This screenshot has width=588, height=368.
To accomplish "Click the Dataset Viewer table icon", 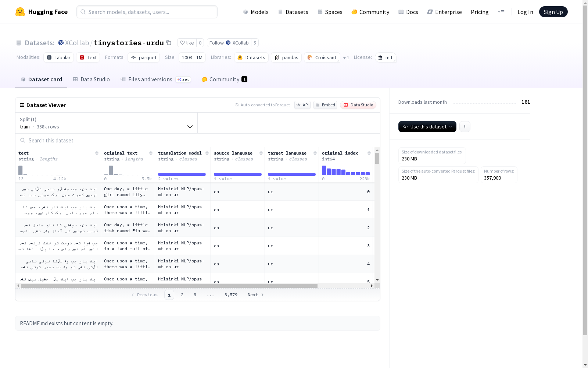I will click(x=22, y=105).
